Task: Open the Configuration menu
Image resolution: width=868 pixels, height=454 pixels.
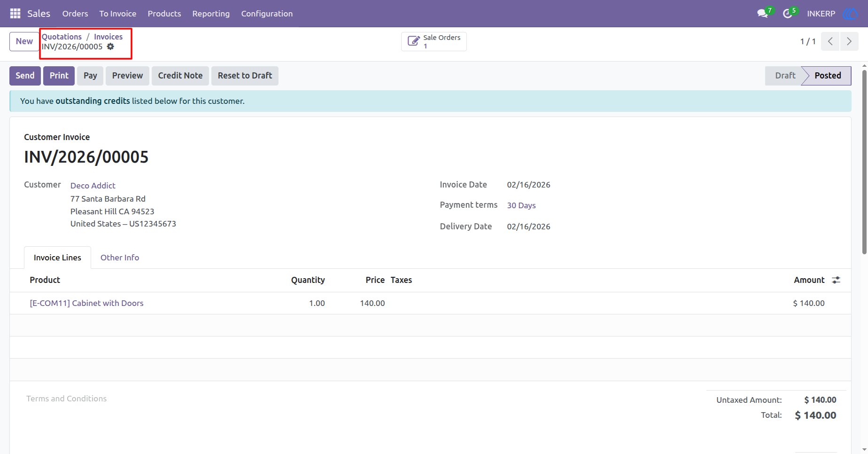Action: 267,14
